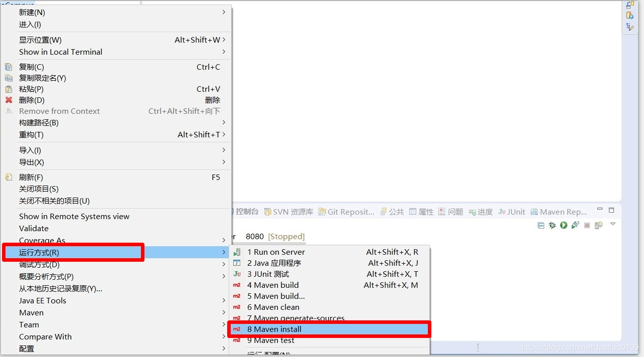644x357 pixels.
Task: Click the copy icon beside 复制(C)
Action: [x=9, y=67]
